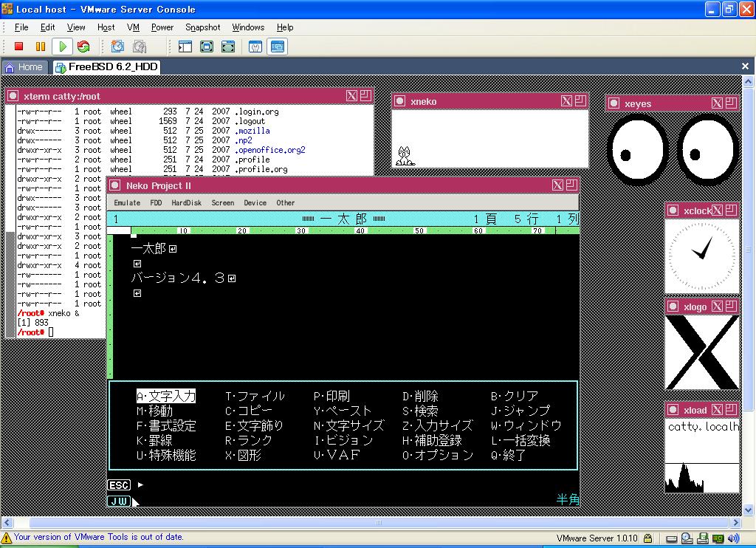Open the VM menu
Screen dimensions: 756x548
coord(133,27)
